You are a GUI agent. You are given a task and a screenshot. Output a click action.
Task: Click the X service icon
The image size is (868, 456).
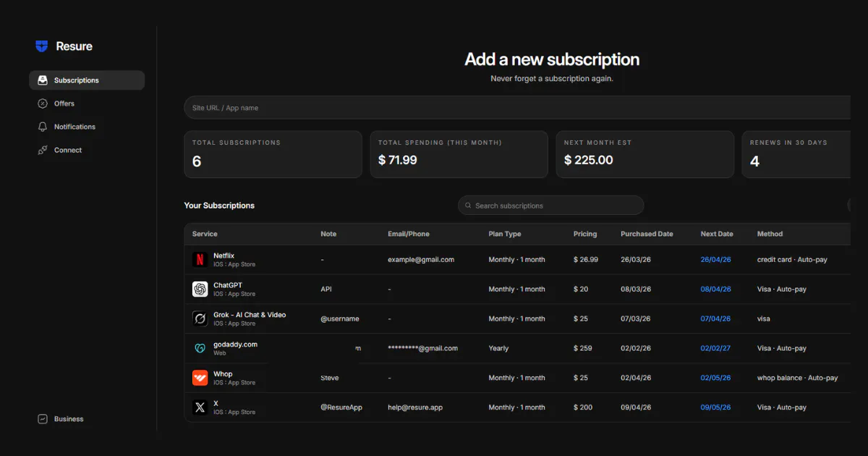[x=200, y=408]
